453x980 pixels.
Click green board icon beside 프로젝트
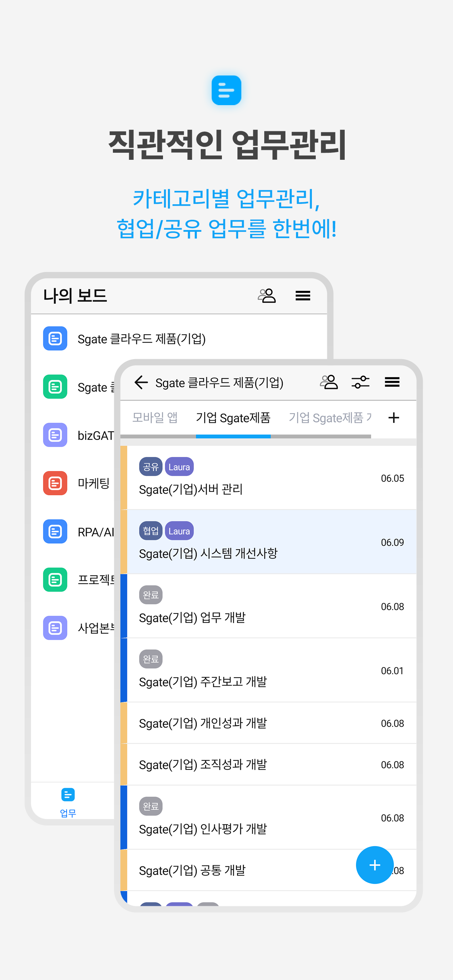point(55,580)
